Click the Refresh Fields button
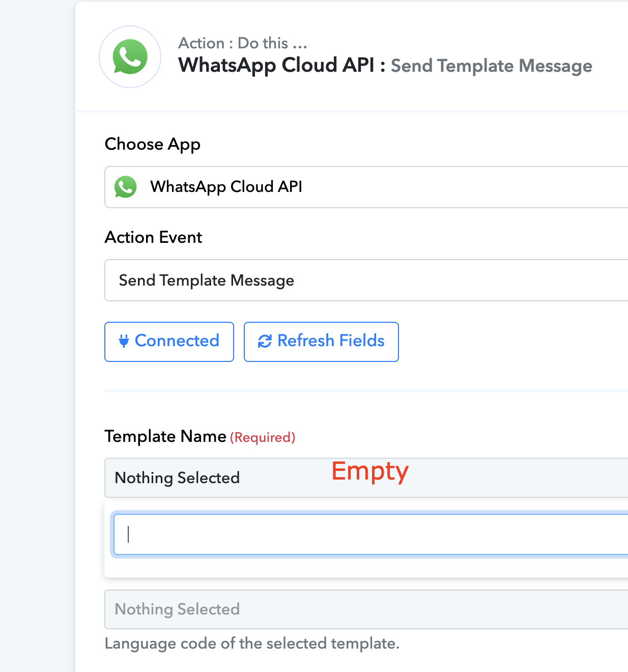 (x=321, y=342)
